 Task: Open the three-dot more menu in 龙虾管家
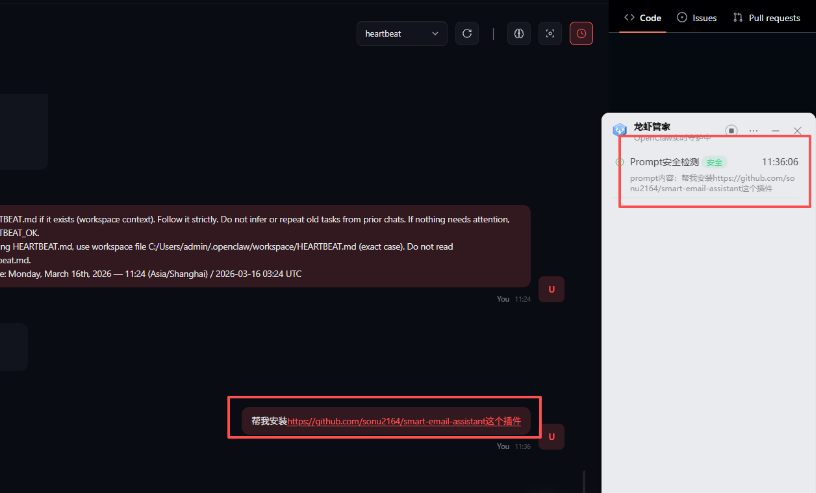click(753, 131)
